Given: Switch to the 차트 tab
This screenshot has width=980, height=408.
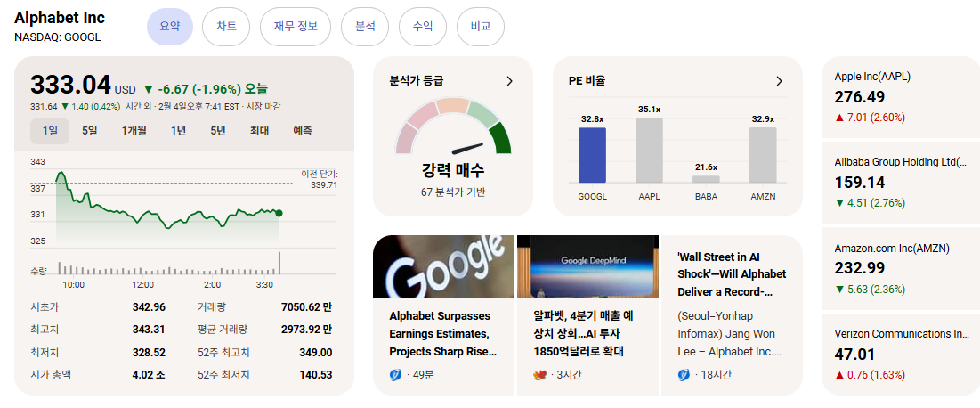Looking at the screenshot, I should point(226,27).
